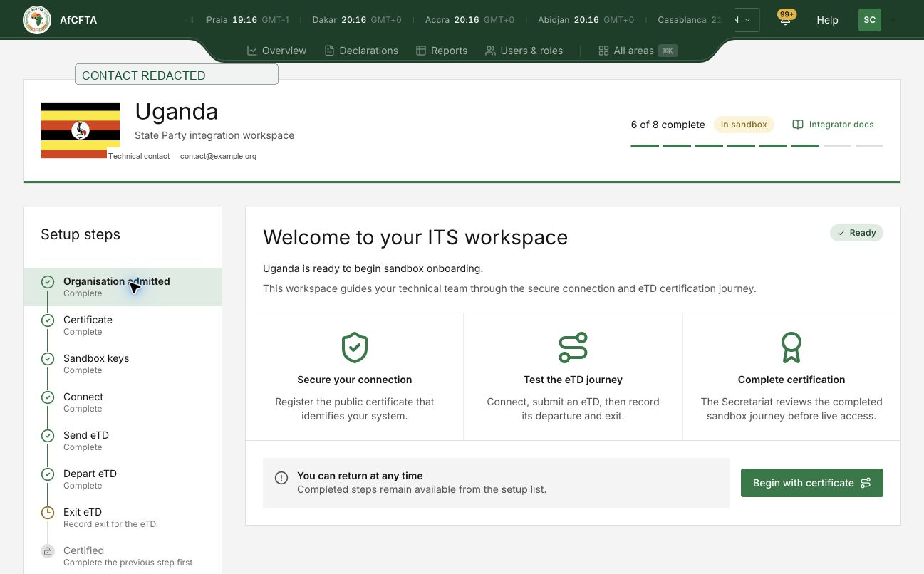Open the All areas switcher
This screenshot has width=924, height=574.
[x=638, y=51]
